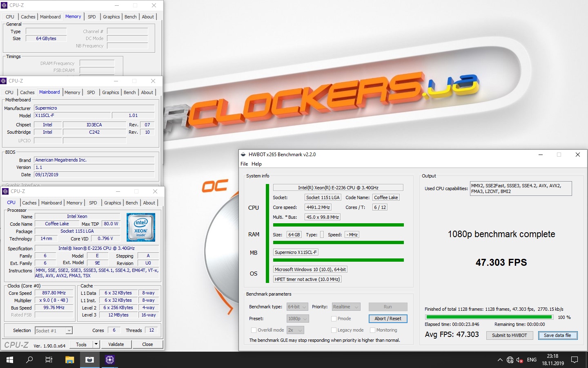Click the Save data file button
Viewport: 588px width, 368px height.
click(557, 335)
